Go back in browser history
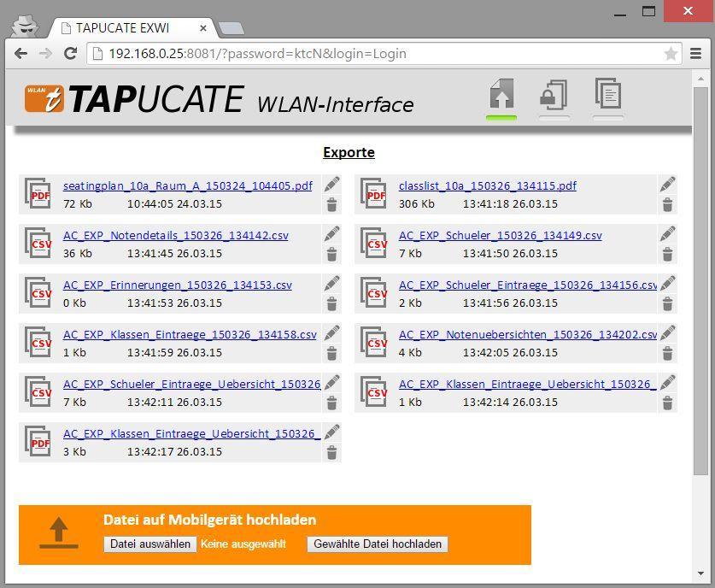Image resolution: width=715 pixels, height=588 pixels. [x=21, y=54]
